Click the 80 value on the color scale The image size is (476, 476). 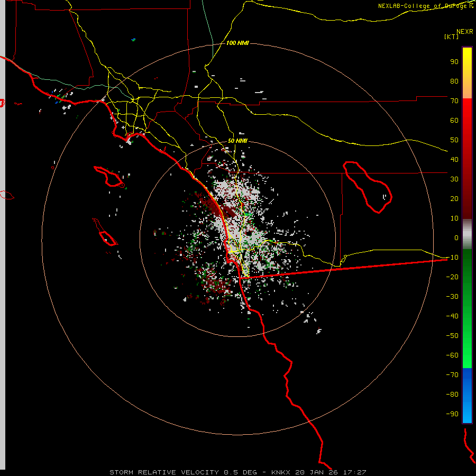454,81
